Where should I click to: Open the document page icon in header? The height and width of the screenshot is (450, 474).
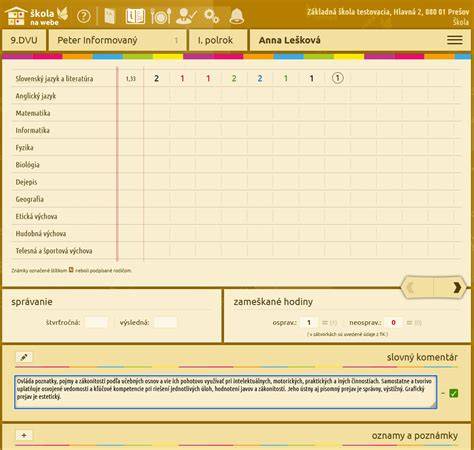(x=110, y=16)
